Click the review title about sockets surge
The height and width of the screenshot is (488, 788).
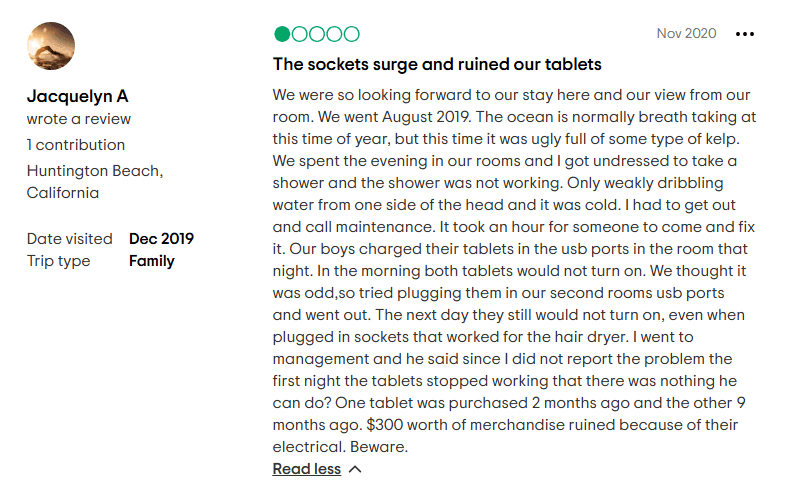click(x=437, y=64)
